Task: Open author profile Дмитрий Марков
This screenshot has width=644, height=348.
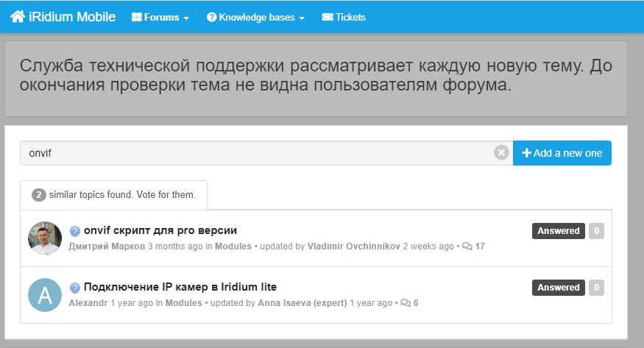Action: (107, 246)
